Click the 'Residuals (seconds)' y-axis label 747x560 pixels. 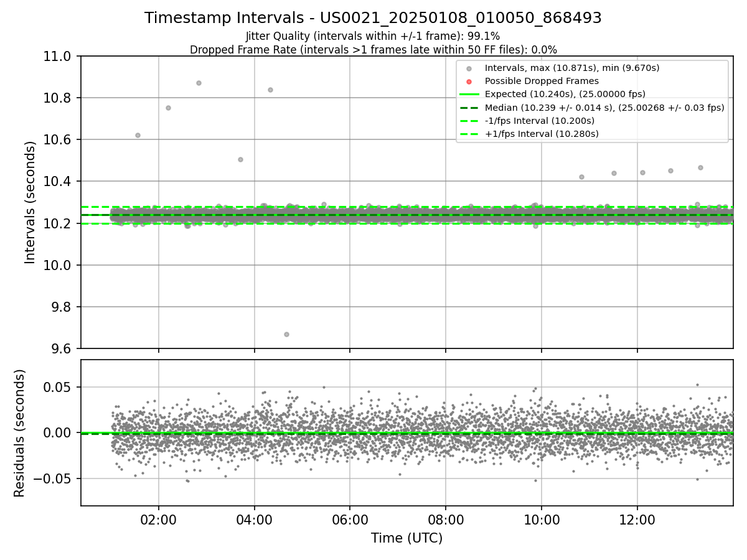(19, 433)
